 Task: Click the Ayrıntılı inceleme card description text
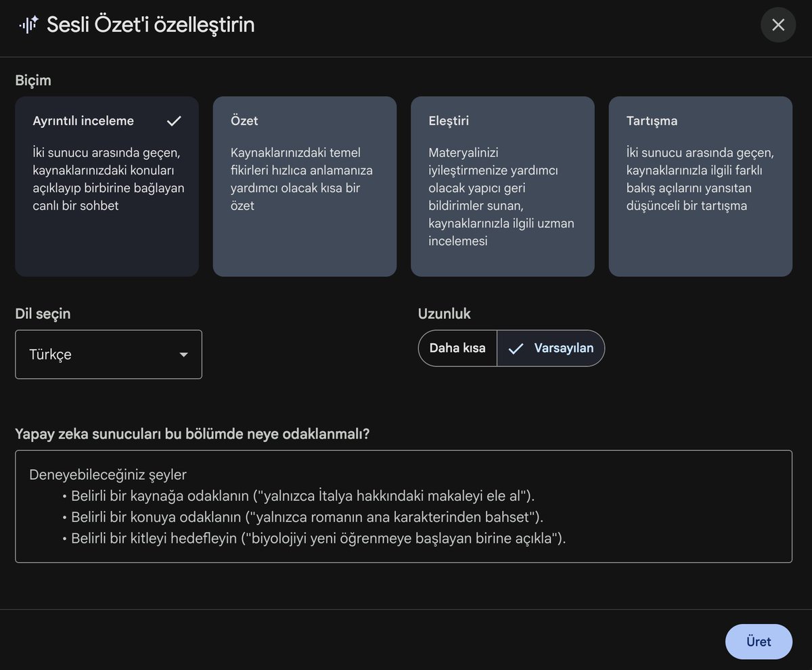[108, 179]
